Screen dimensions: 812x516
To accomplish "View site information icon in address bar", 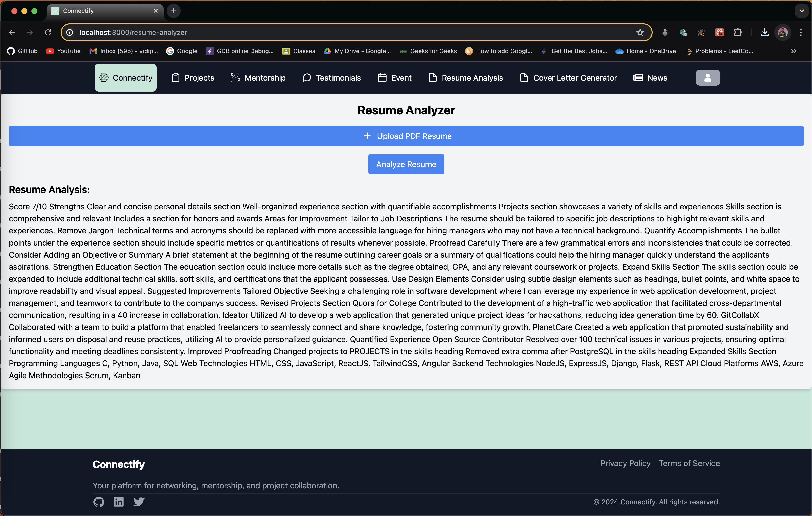I will [70, 32].
